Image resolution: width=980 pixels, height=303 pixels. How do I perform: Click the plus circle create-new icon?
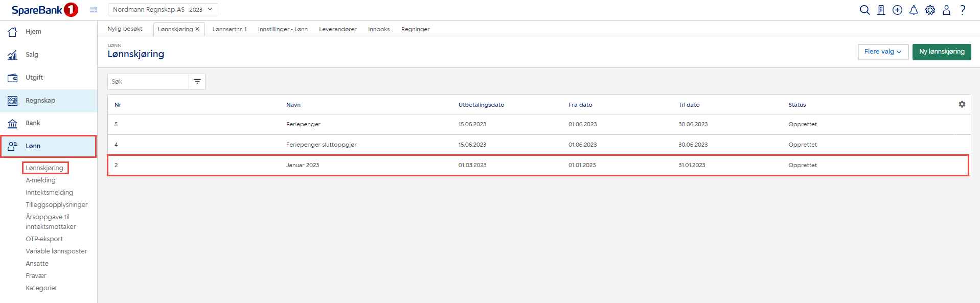[897, 10]
